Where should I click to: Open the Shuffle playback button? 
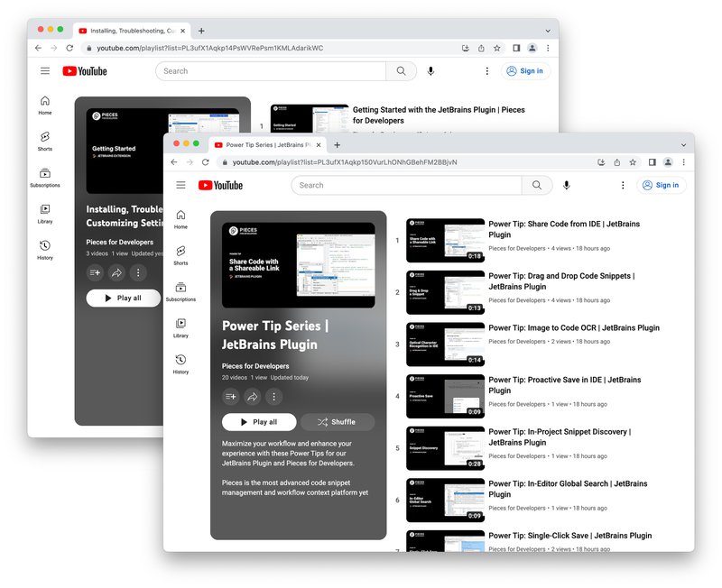[338, 421]
